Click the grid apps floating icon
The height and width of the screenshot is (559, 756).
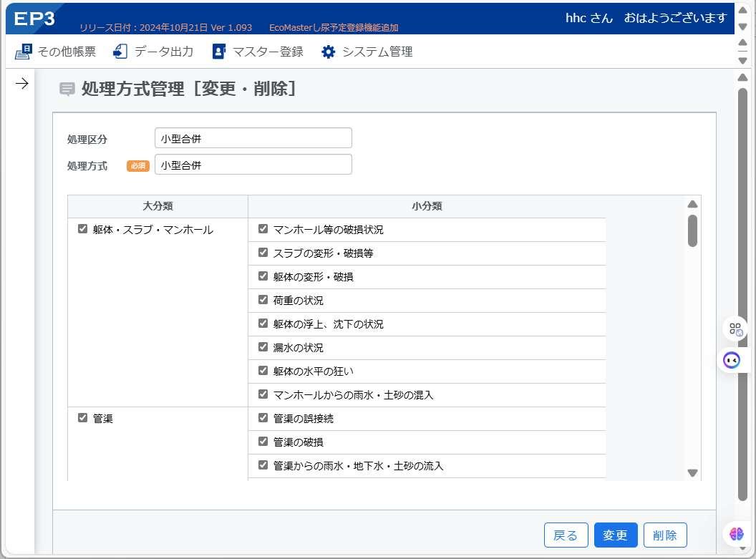pos(735,329)
